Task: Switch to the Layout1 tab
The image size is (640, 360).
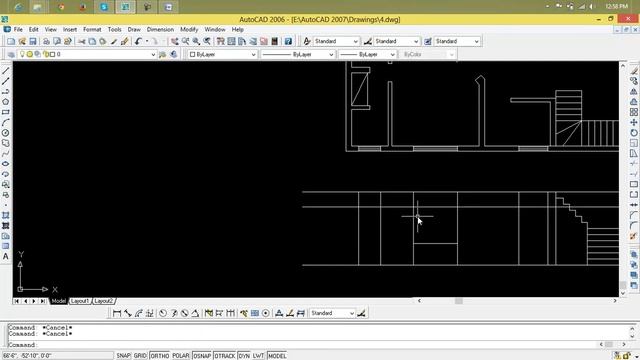Action: coord(80,301)
